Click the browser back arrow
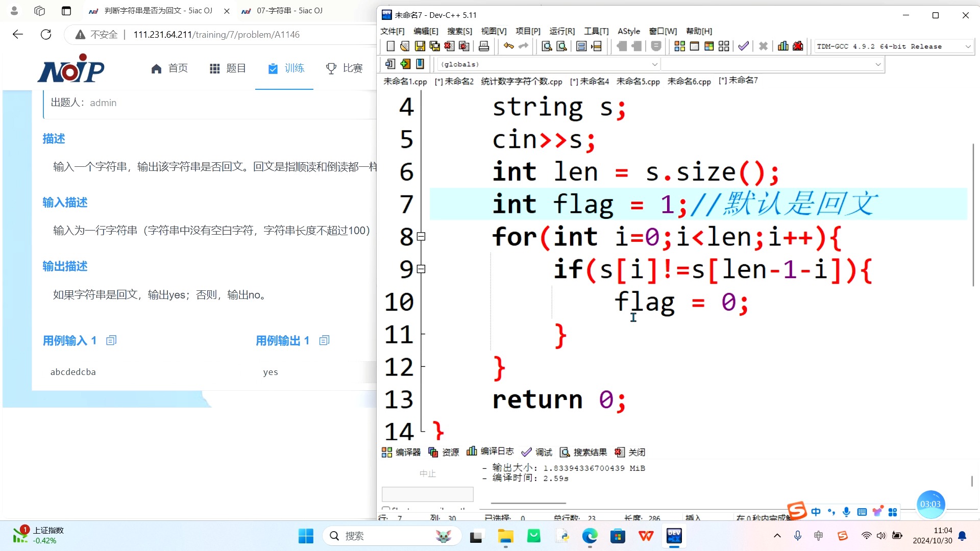This screenshot has width=980, height=551. point(18,34)
